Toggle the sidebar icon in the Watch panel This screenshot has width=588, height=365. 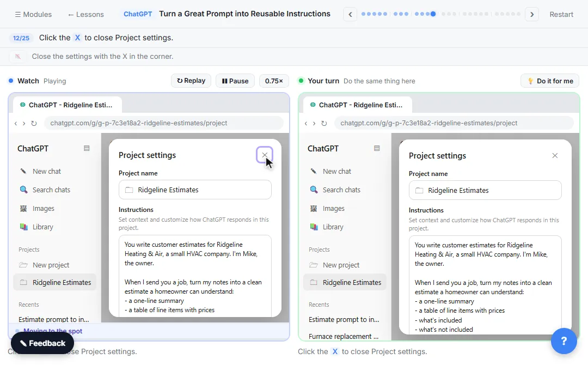click(x=87, y=148)
